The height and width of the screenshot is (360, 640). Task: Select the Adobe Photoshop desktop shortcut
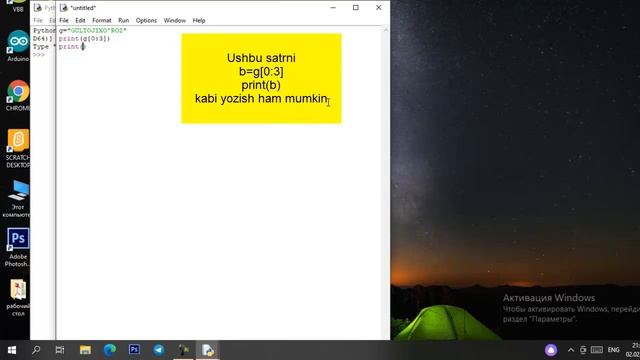pyautogui.click(x=18, y=247)
